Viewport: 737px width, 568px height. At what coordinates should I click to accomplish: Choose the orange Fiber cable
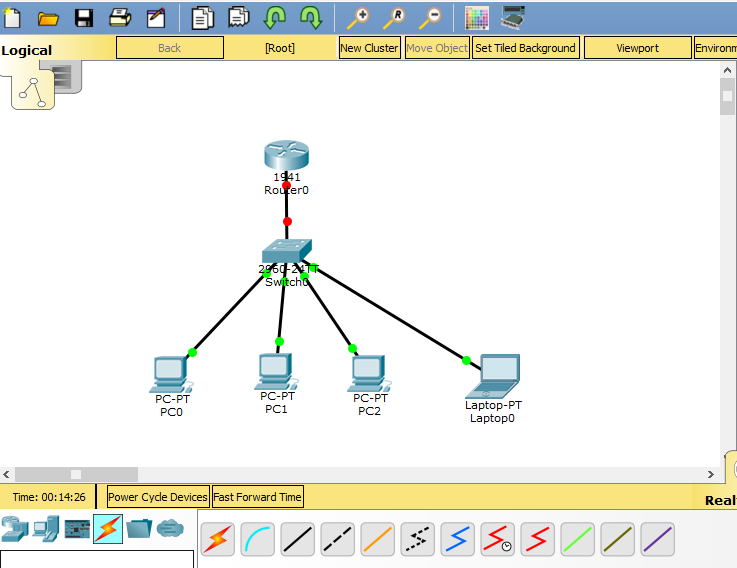[378, 540]
